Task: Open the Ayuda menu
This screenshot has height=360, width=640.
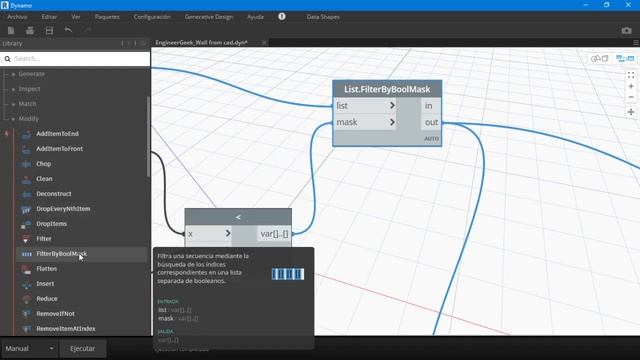Action: pyautogui.click(x=255, y=17)
